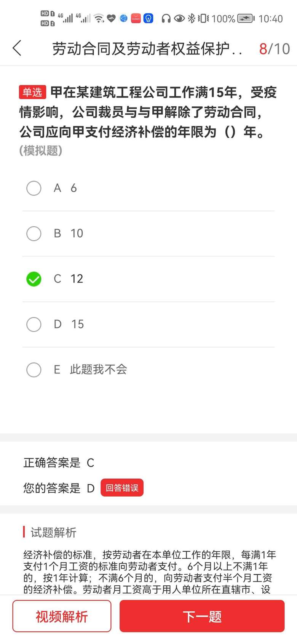Tap the eye comfort status icon

179,18
